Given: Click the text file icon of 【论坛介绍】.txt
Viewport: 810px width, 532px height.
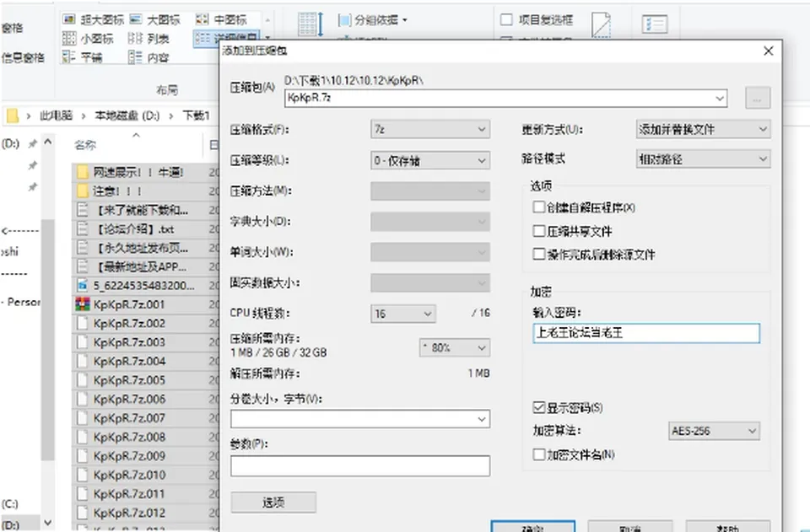Looking at the screenshot, I should coord(83,228).
